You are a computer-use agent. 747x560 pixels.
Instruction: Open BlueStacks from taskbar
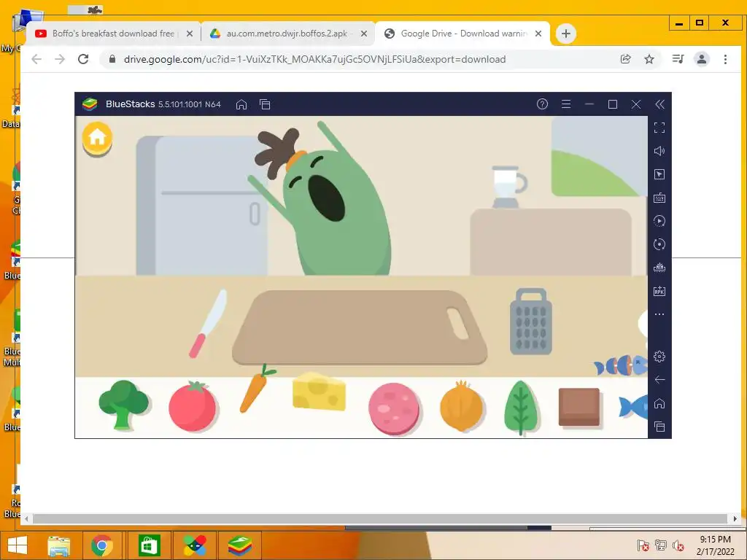[x=239, y=545]
